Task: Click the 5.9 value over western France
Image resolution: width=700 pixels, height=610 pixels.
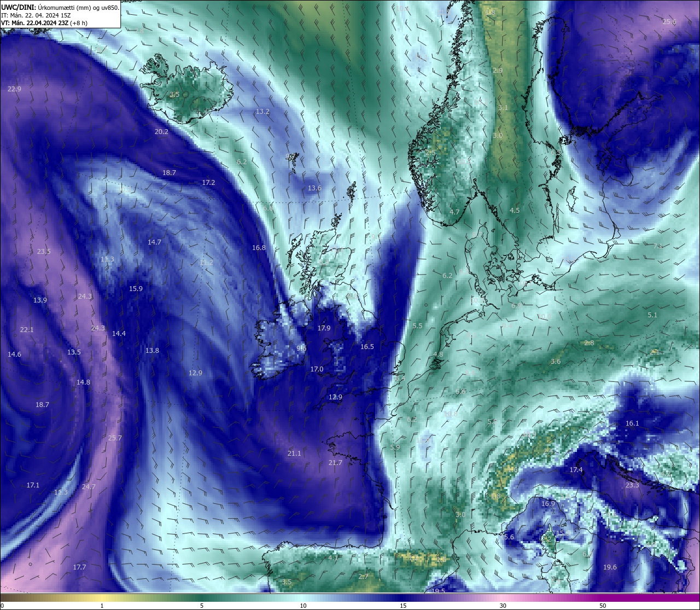Action: click(x=395, y=447)
